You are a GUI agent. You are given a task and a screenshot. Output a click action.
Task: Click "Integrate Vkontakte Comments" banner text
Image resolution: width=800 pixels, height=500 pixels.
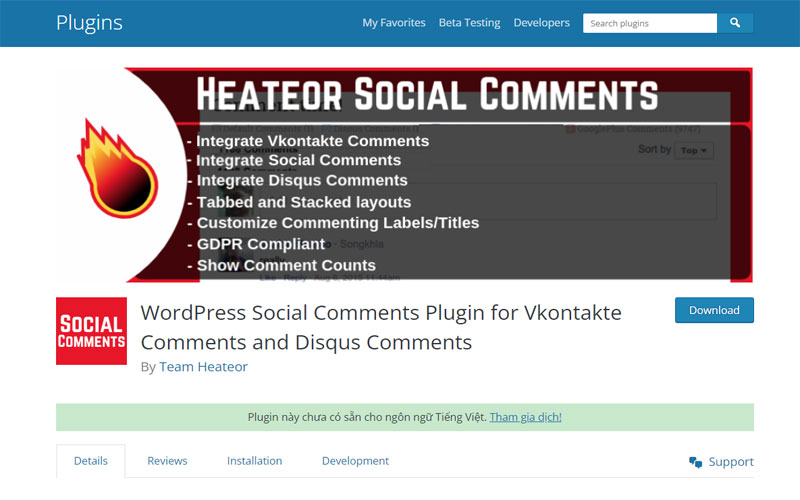click(312, 141)
